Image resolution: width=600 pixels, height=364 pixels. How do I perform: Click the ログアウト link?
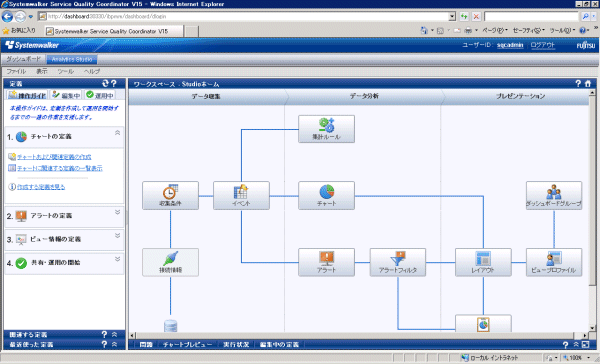click(x=543, y=45)
